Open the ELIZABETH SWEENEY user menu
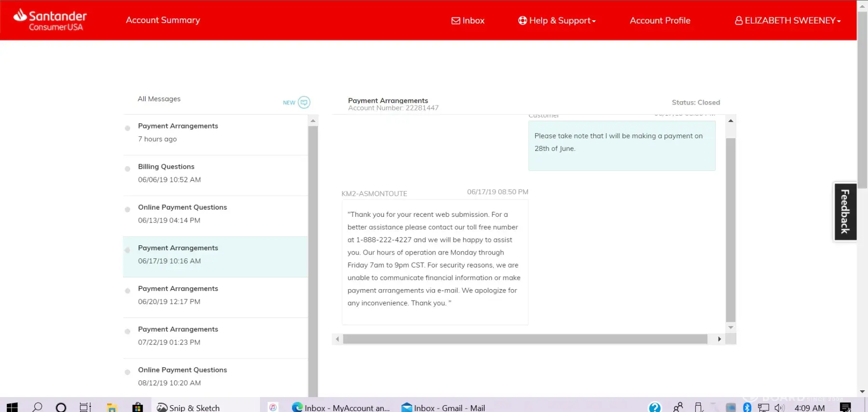 coord(787,21)
